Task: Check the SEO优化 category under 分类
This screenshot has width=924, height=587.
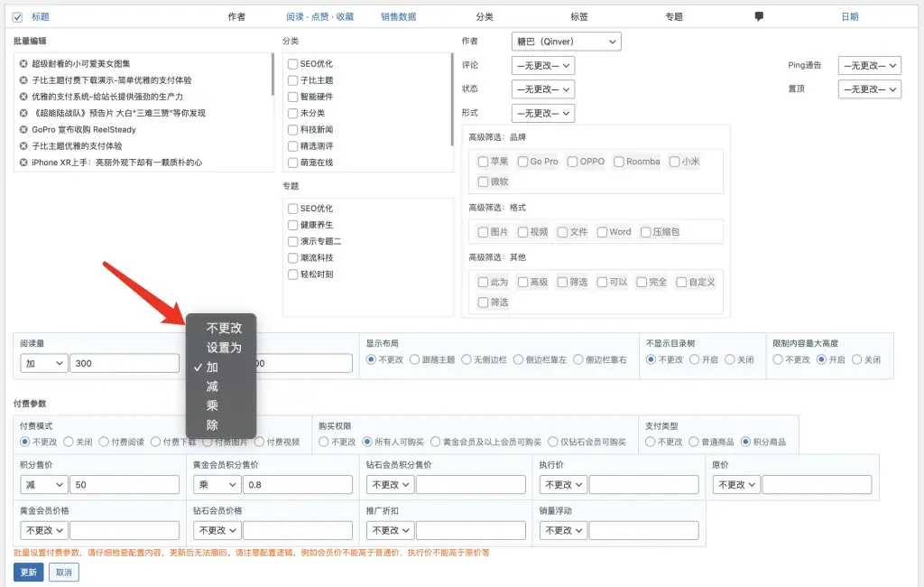Action: (x=293, y=64)
